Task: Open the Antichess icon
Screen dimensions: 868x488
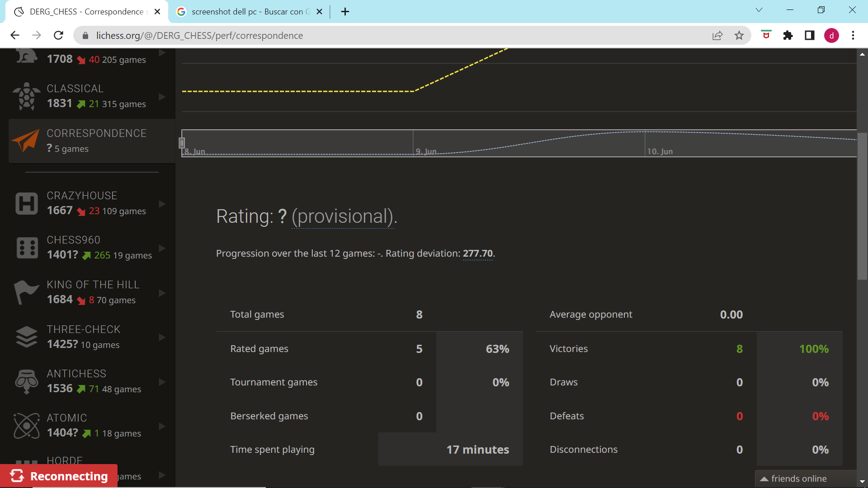Action: [x=27, y=381]
